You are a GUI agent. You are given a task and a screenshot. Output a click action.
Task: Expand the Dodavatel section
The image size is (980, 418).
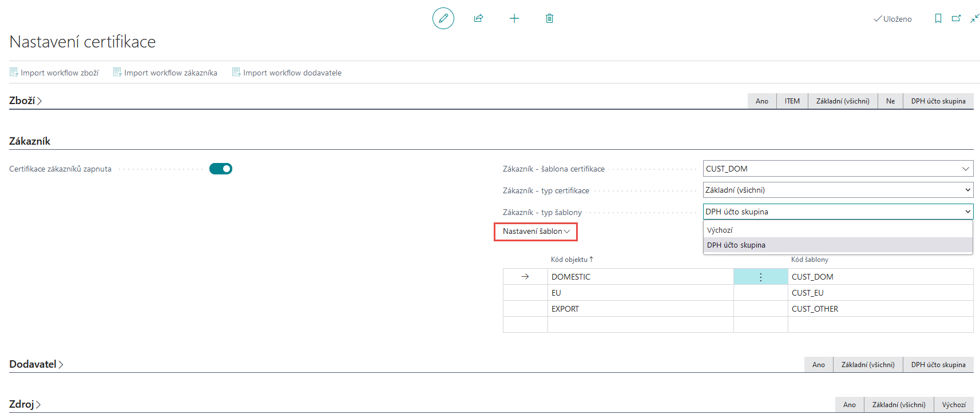[x=36, y=364]
